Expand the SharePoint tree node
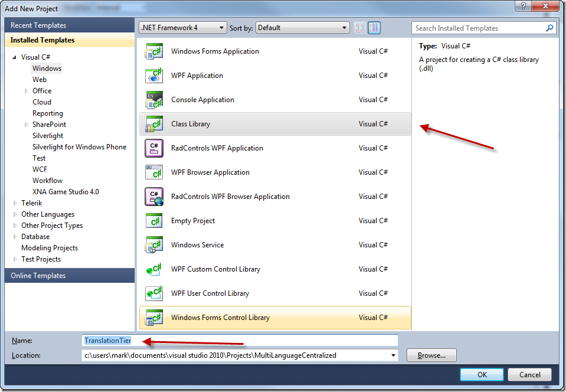 (x=26, y=125)
